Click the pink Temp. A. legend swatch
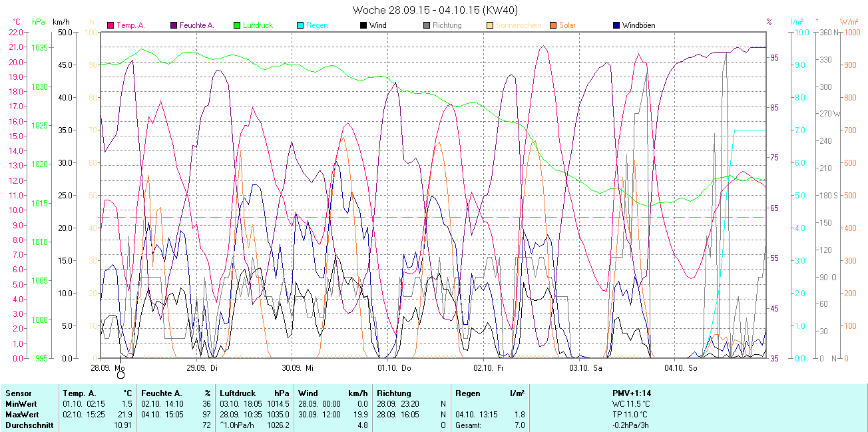 (x=110, y=25)
